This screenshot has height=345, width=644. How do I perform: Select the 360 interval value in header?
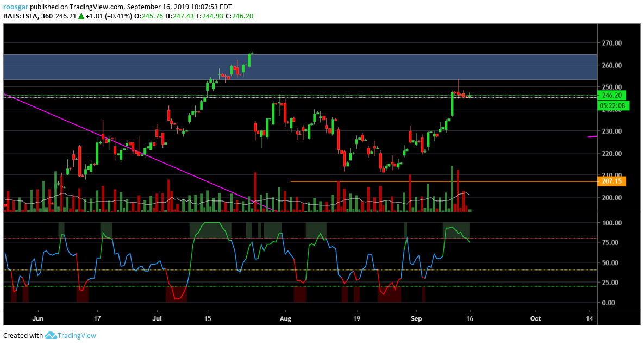[47, 16]
